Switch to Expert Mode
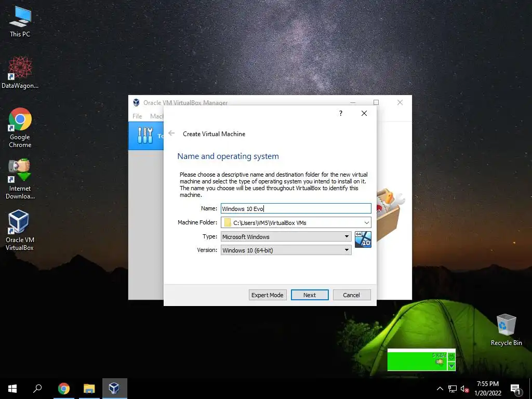532x399 pixels. (268, 295)
